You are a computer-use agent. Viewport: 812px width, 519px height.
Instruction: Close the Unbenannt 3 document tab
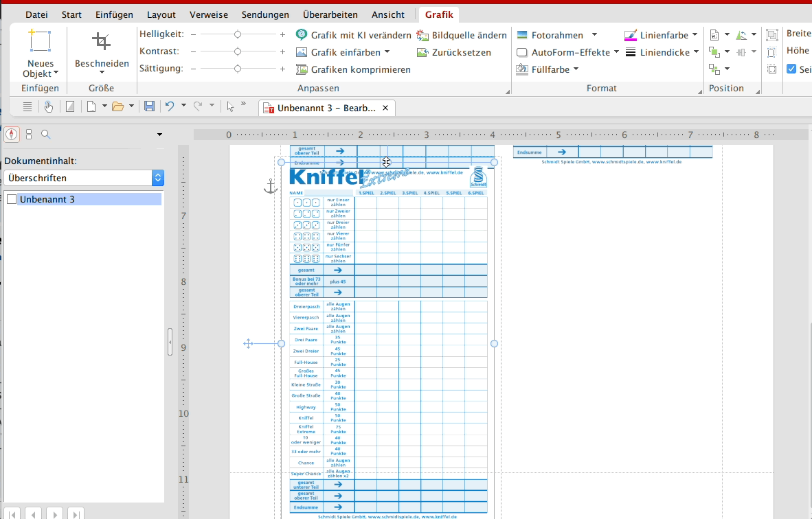385,108
